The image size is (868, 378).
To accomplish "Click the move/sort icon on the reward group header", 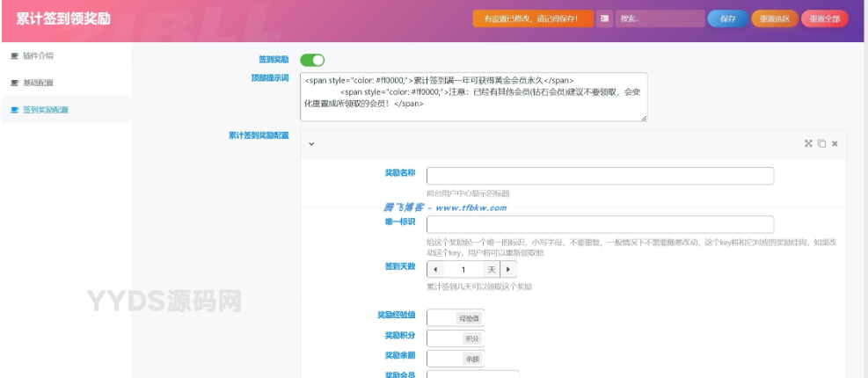I will [808, 143].
